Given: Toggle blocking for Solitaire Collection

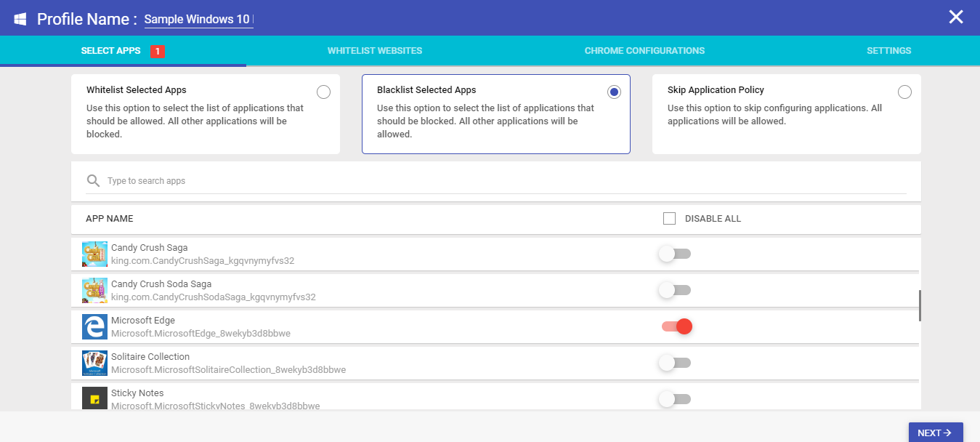Looking at the screenshot, I should pos(675,363).
